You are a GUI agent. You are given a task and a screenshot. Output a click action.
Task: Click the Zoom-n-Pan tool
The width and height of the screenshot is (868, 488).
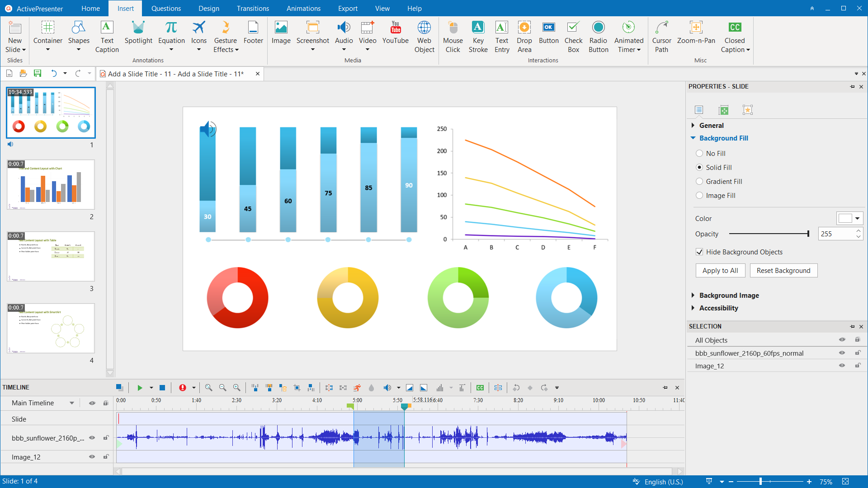(x=695, y=33)
